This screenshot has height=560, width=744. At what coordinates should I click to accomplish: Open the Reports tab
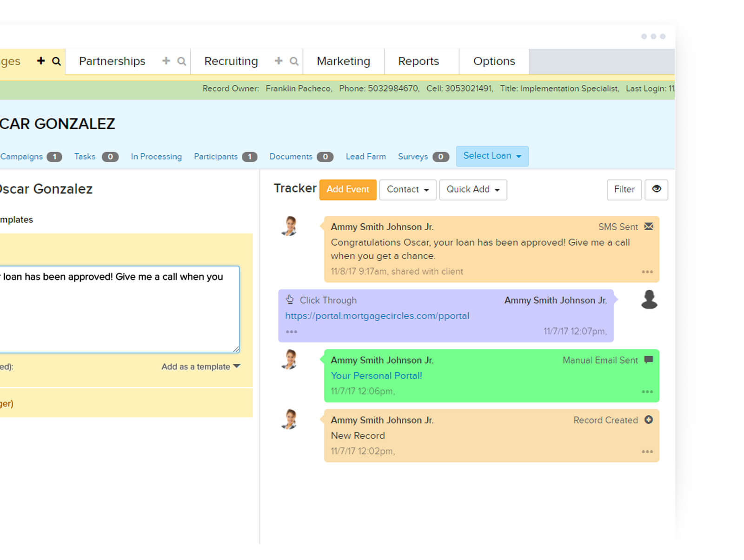point(418,61)
